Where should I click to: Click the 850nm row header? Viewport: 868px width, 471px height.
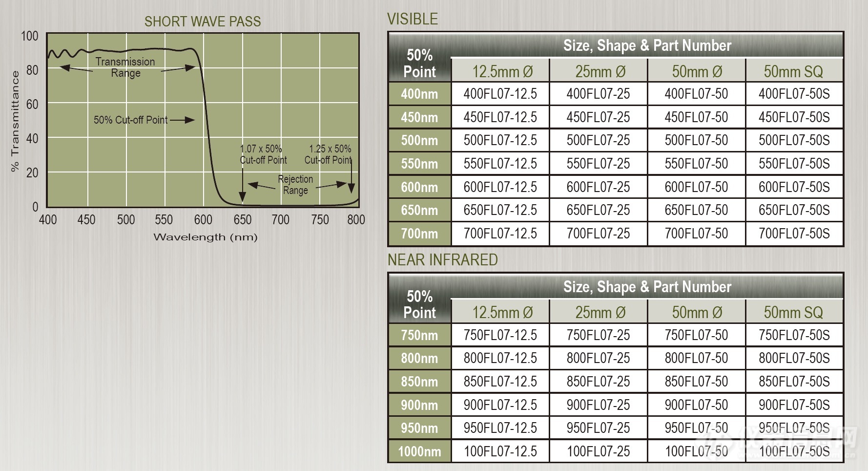(x=419, y=382)
